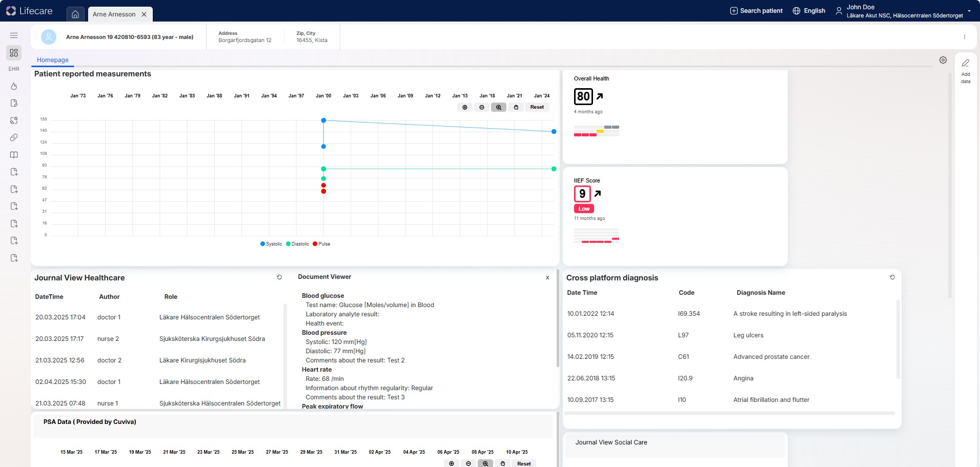
Task: Click the Search patient button
Action: pyautogui.click(x=756, y=11)
